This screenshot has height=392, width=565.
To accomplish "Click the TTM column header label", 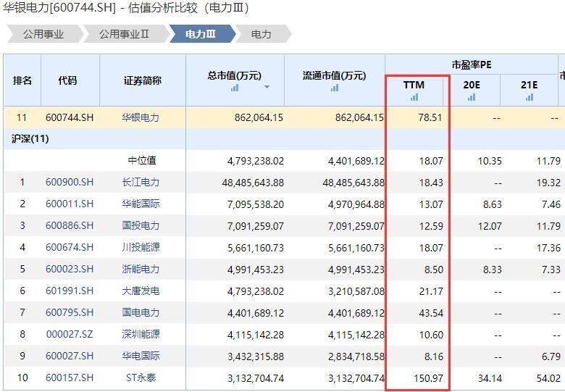I will (x=414, y=85).
